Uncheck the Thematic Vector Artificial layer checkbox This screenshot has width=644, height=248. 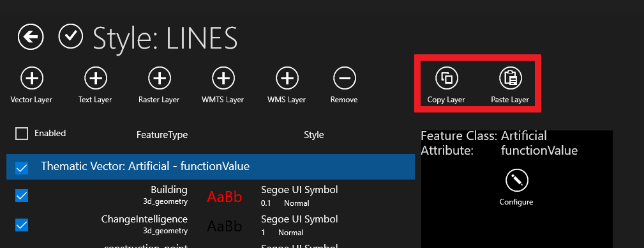[x=21, y=168]
